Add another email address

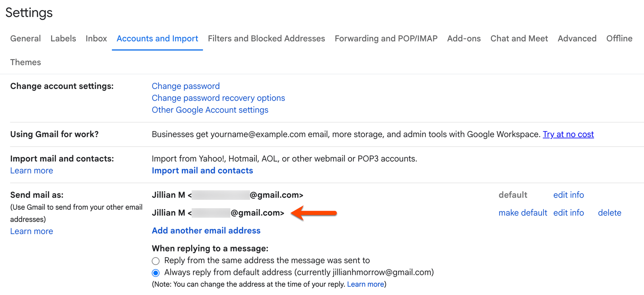(x=206, y=231)
